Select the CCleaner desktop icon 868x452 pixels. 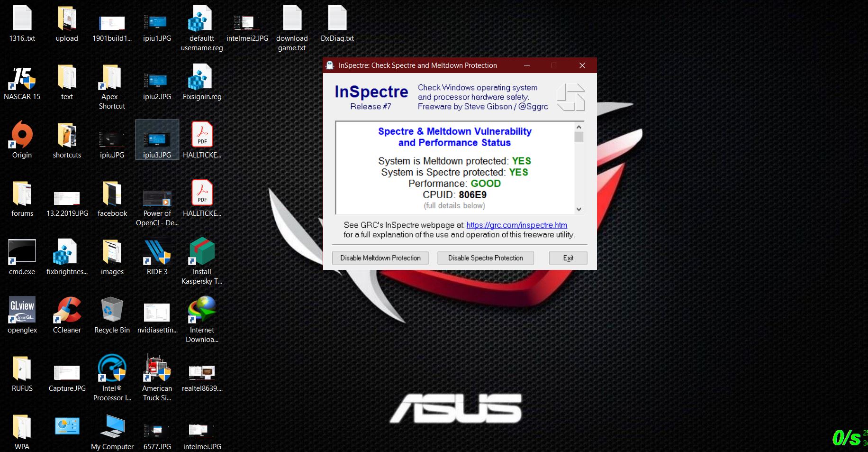[x=67, y=311]
